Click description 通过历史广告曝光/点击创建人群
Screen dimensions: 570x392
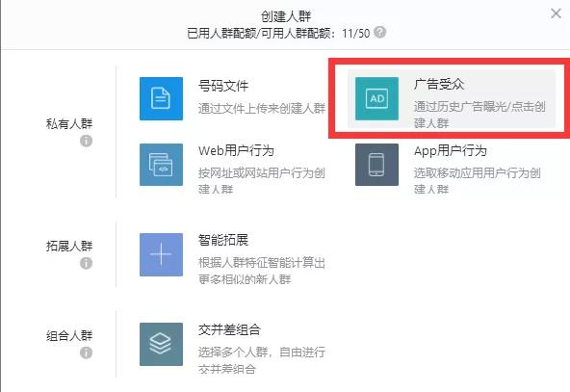(479, 115)
